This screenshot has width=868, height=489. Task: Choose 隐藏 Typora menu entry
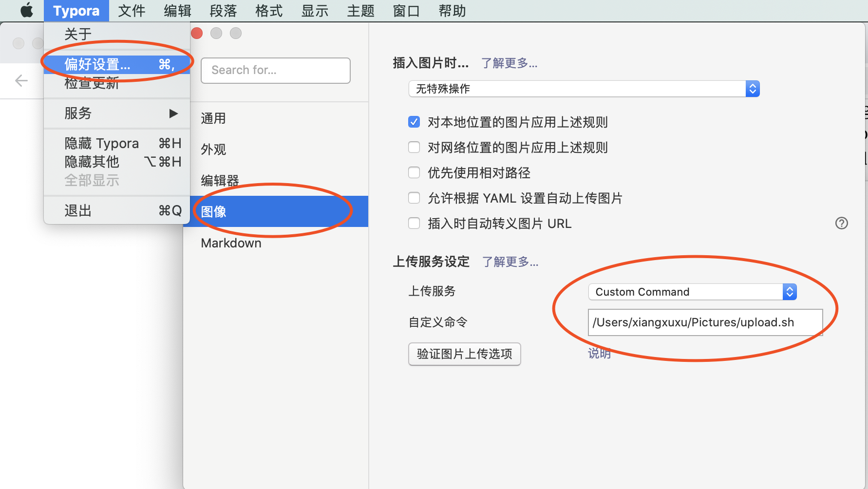[x=117, y=143]
